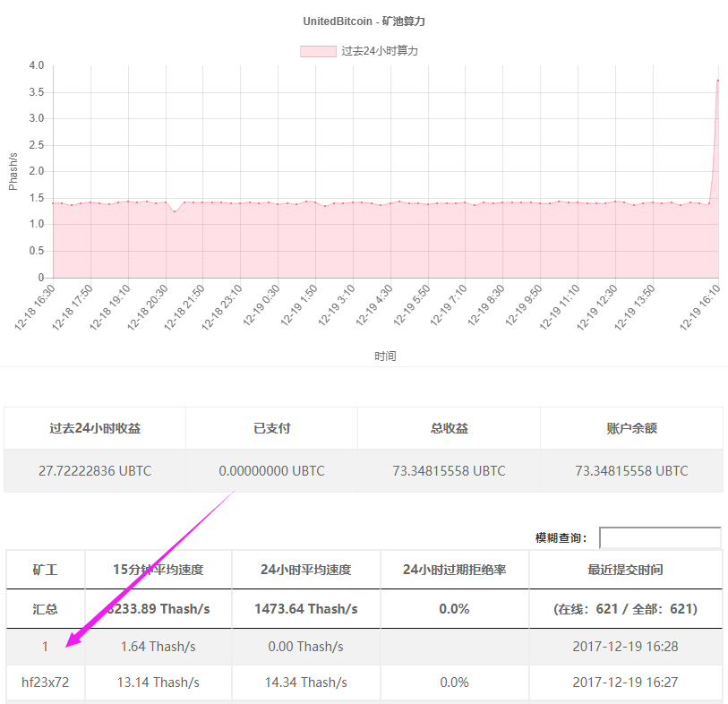Sort by 15分钟平均速度 column header
Screen dimensions: 728x704
click(158, 570)
